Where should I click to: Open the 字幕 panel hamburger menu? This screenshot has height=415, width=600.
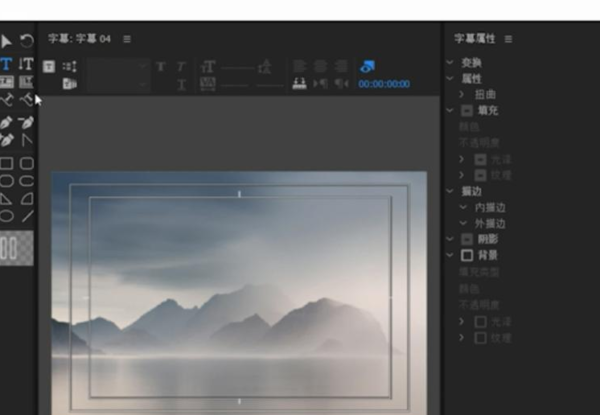tap(127, 39)
